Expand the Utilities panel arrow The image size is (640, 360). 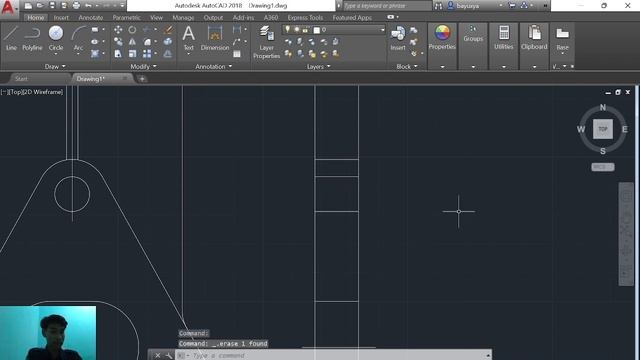(x=504, y=67)
